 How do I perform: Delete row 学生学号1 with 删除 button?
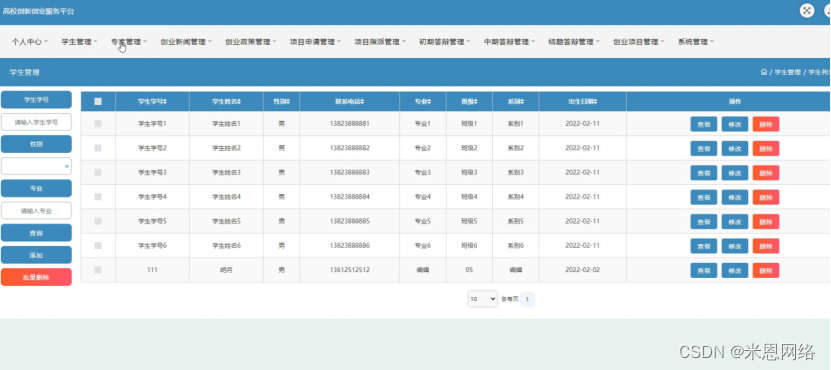766,124
